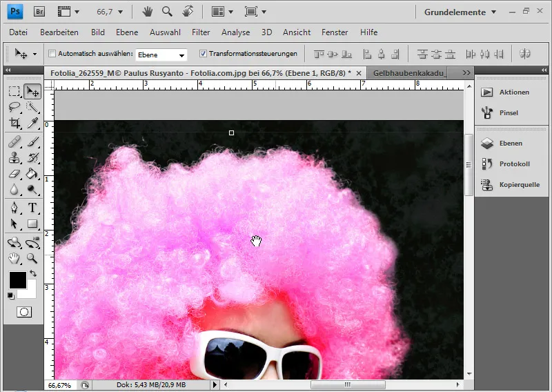Select the Clone Stamp tool
The width and height of the screenshot is (552, 392).
pos(14,157)
